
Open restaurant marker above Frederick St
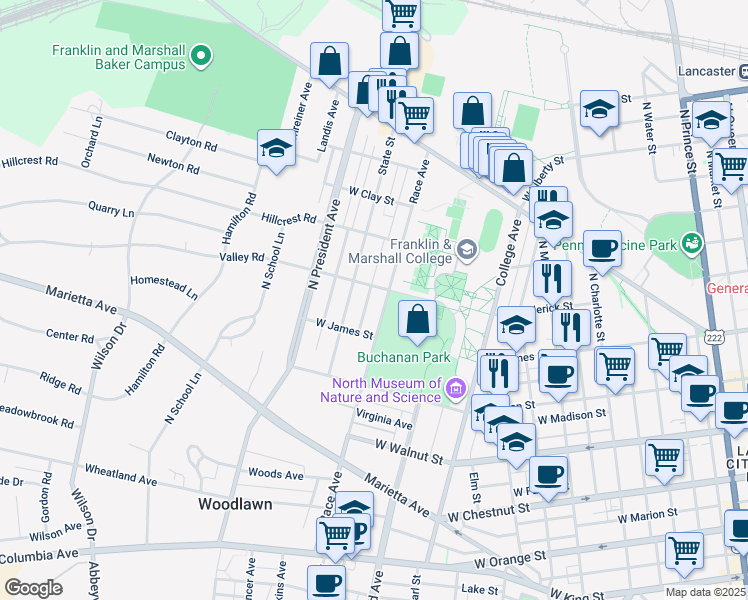pos(552,279)
